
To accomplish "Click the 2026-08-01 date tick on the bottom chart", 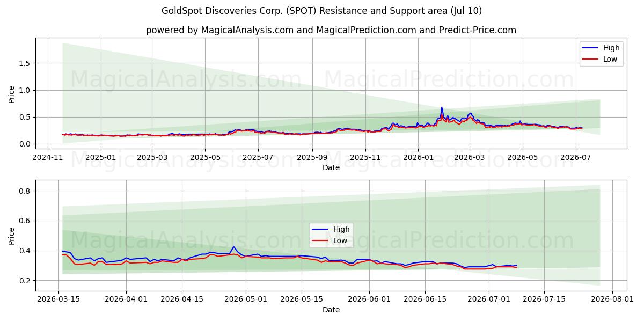I will [612, 299].
